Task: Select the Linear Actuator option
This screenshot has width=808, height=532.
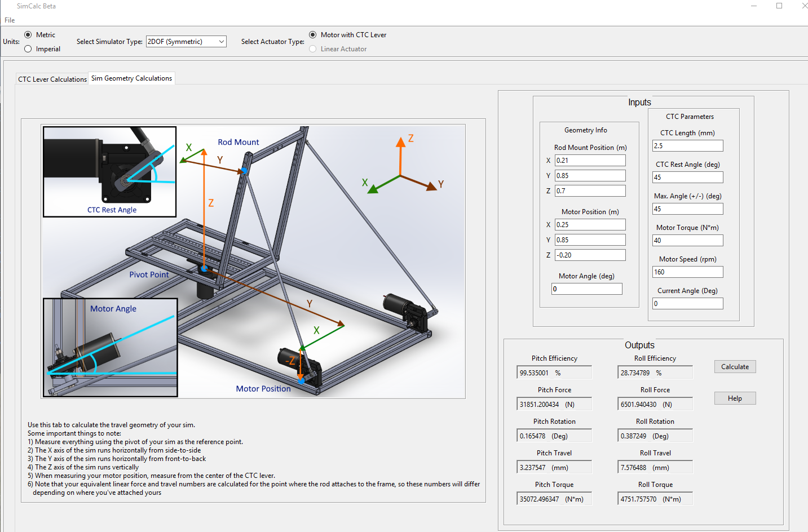Action: pyautogui.click(x=313, y=48)
